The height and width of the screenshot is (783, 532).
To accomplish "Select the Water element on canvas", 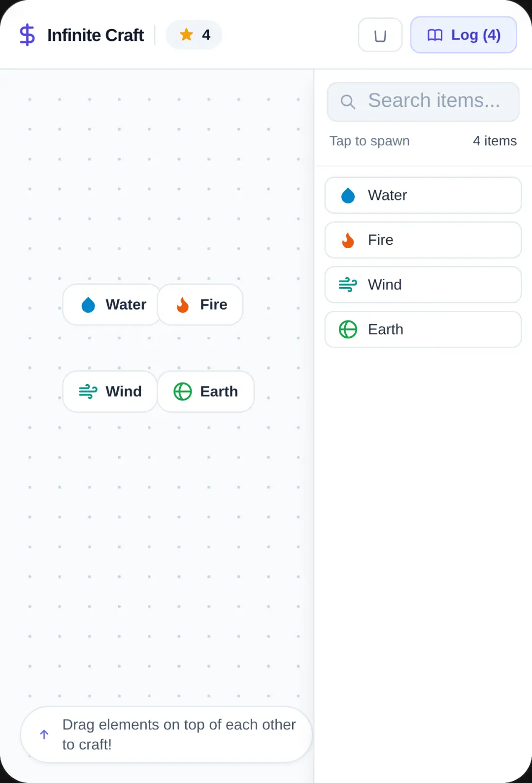I will pyautogui.click(x=112, y=305).
